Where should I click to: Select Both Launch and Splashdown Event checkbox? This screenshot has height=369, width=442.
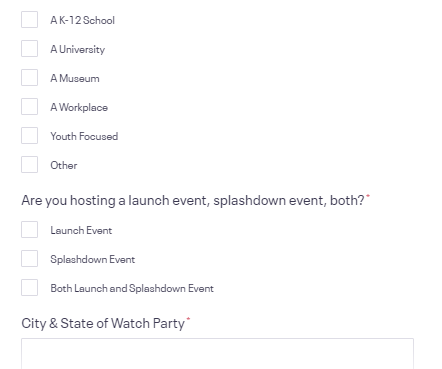[x=29, y=288]
